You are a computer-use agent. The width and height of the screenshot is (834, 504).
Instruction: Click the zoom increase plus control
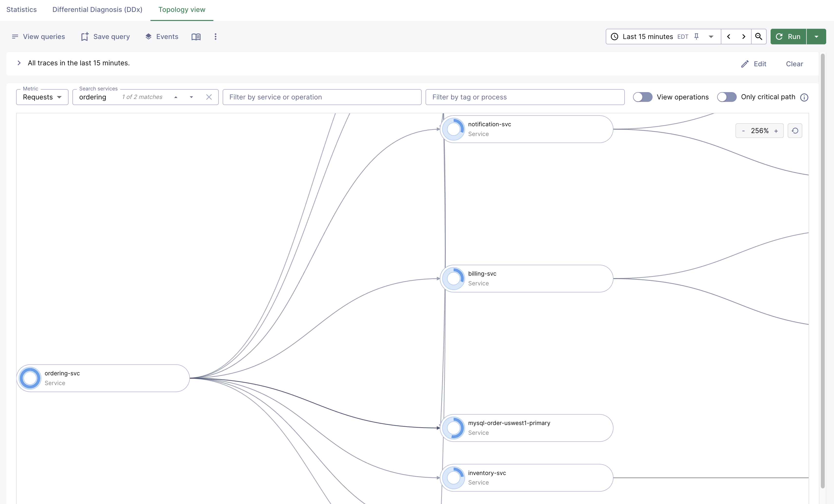coord(776,131)
